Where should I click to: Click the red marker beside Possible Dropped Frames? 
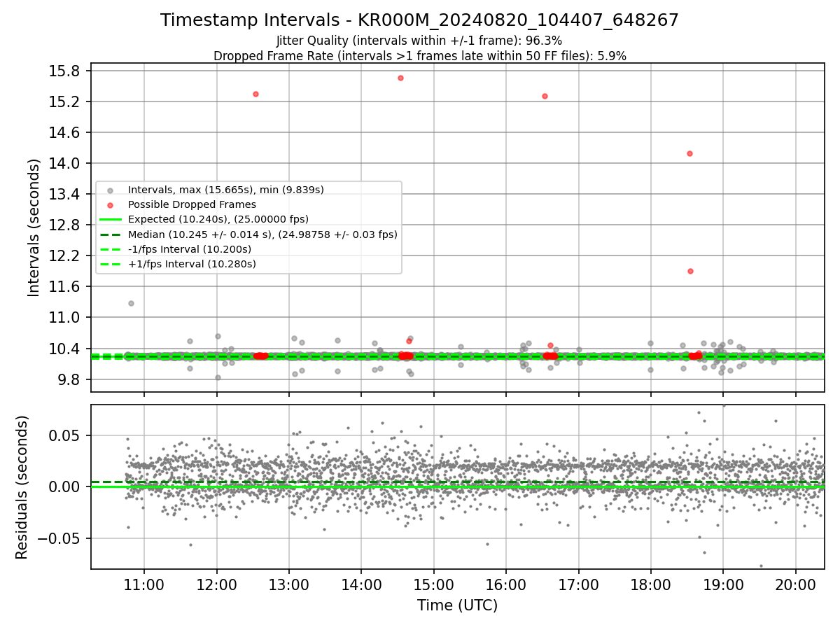pyautogui.click(x=110, y=204)
